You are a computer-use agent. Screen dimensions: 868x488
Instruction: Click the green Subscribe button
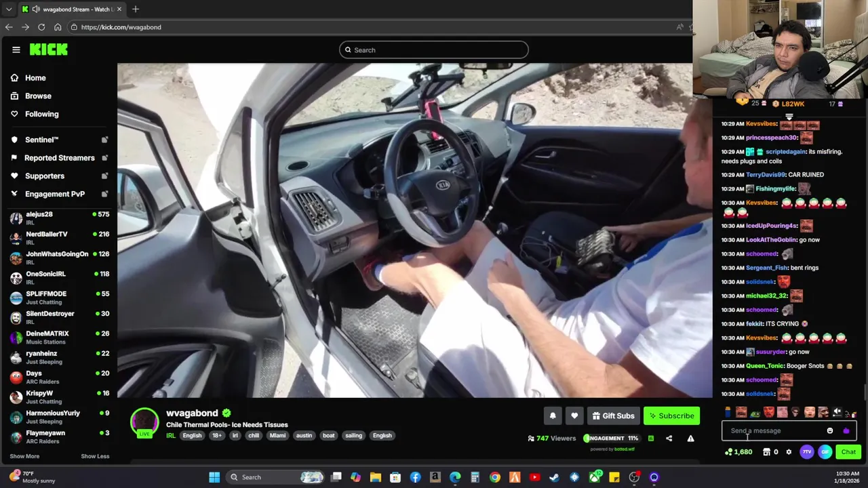pos(671,416)
